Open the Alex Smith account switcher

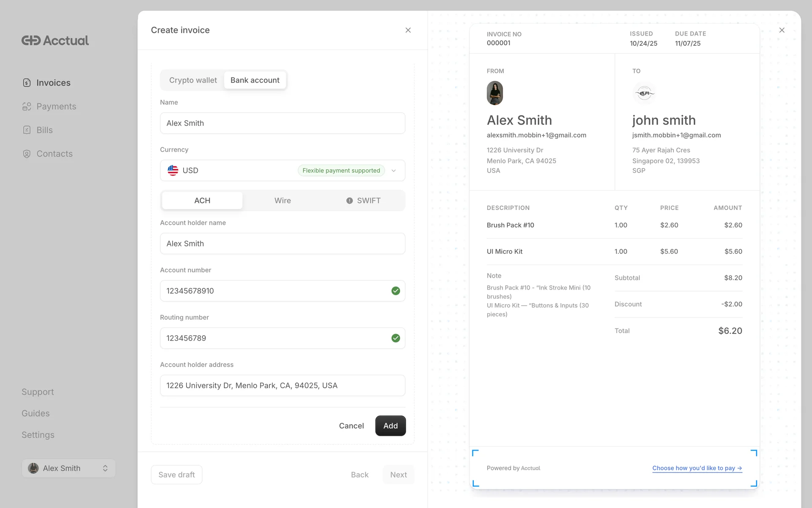point(69,468)
